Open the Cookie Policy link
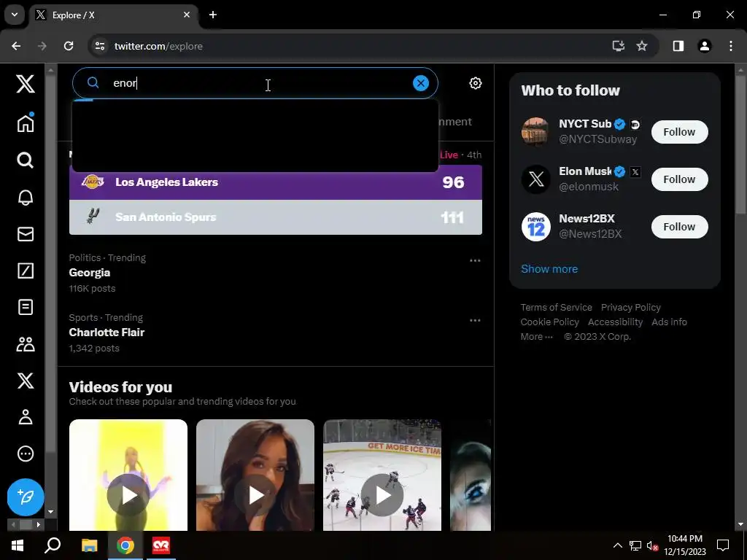The width and height of the screenshot is (747, 560). click(x=550, y=322)
